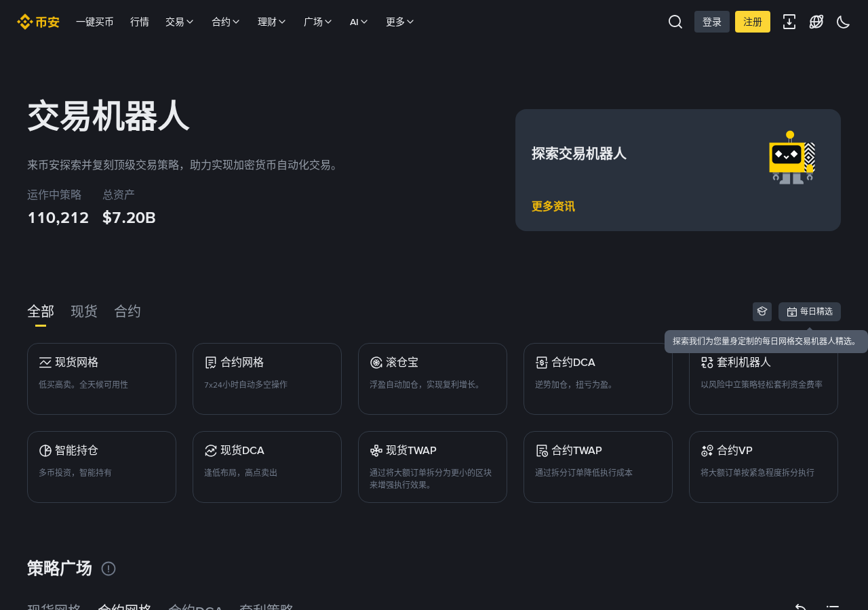The image size is (868, 610).
Task: Click the 每日精选 button
Action: (810, 312)
